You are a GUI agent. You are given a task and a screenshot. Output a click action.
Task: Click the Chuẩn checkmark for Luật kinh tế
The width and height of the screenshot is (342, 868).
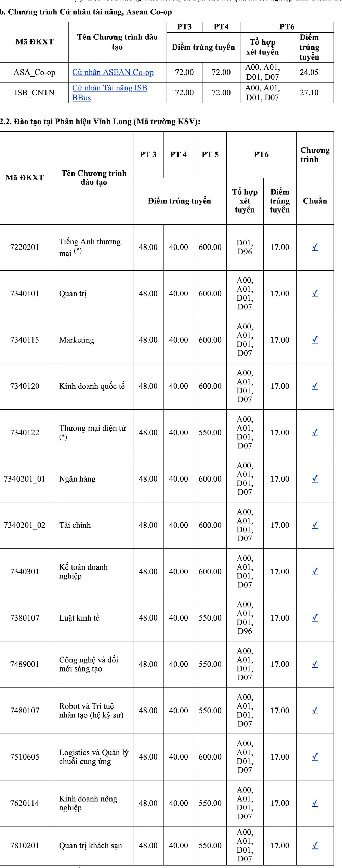click(x=315, y=618)
